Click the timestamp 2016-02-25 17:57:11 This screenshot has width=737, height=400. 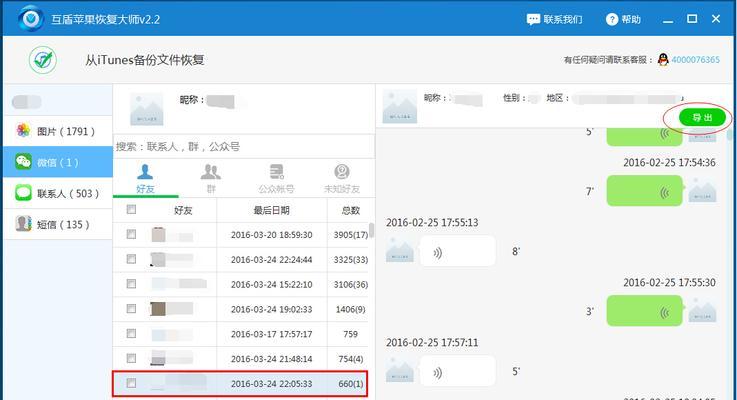point(432,343)
